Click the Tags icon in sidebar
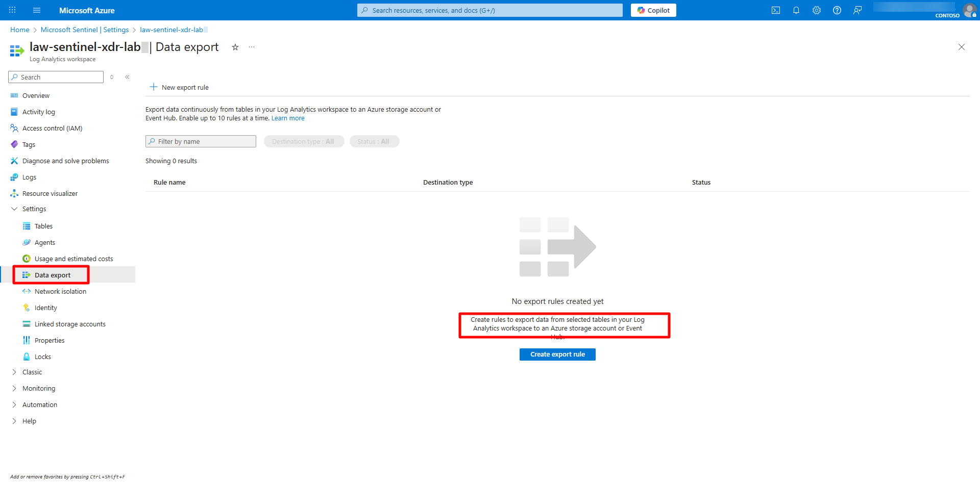 pos(14,144)
